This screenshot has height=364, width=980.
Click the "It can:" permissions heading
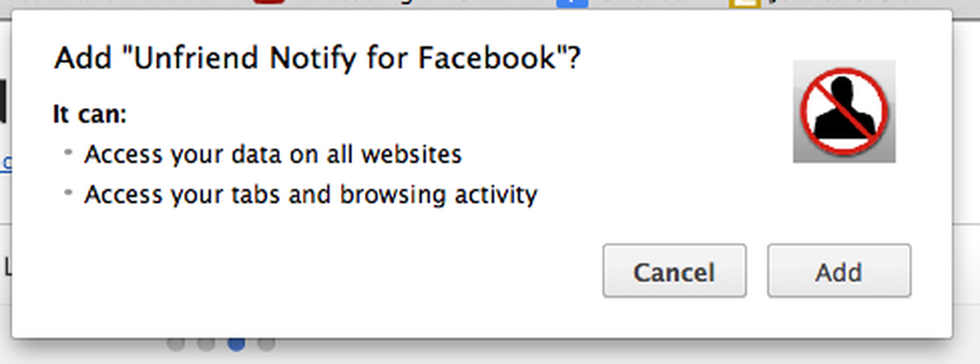(90, 115)
